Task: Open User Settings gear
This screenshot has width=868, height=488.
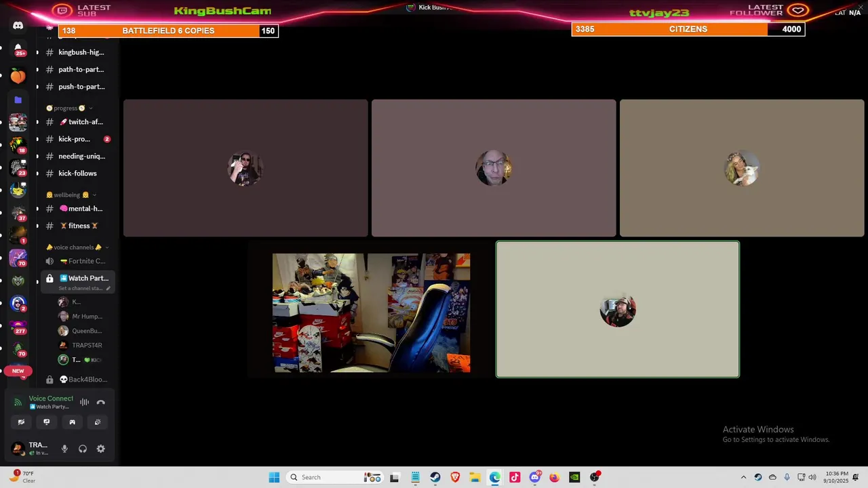Action: (101, 449)
